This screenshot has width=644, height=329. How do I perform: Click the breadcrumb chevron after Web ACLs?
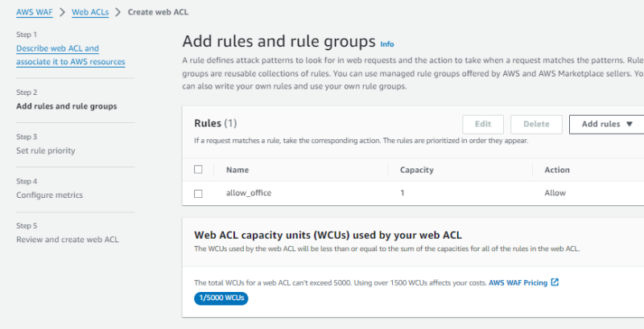117,12
